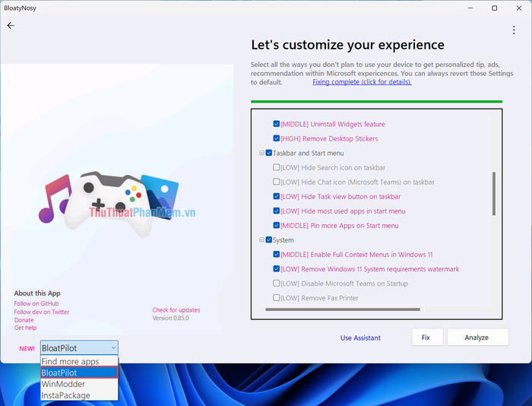The height and width of the screenshot is (406, 532).
Task: Collapse the System tree node
Action: pyautogui.click(x=261, y=240)
